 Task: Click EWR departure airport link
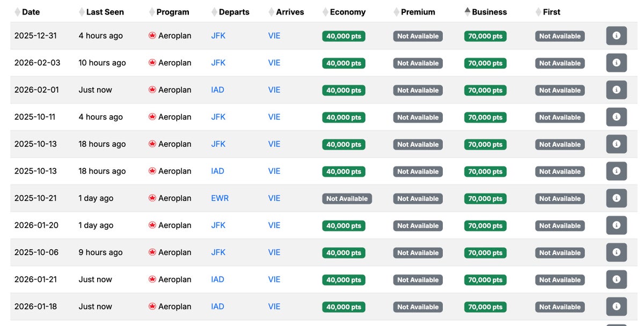click(x=219, y=198)
